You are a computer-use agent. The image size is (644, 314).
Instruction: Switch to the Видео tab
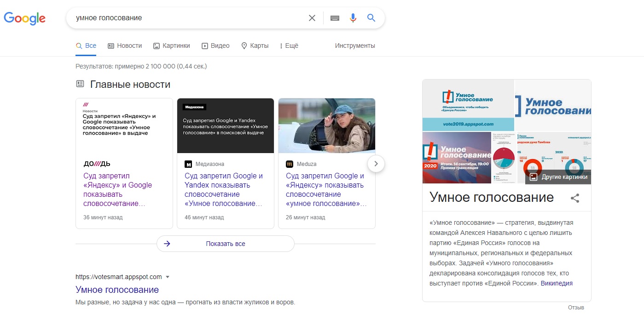[x=215, y=46]
